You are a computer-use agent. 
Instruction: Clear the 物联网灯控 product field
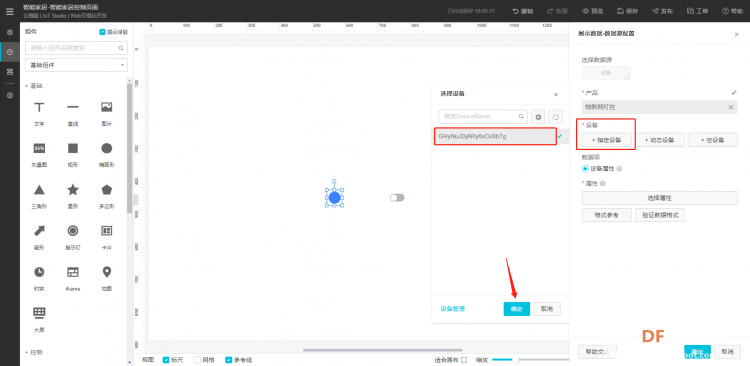coord(730,107)
